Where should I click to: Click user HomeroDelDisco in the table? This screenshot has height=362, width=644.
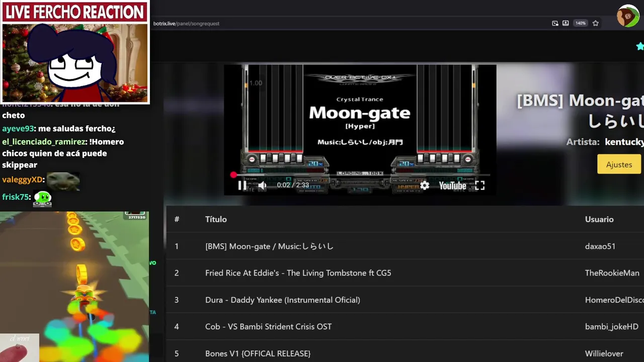point(614,300)
